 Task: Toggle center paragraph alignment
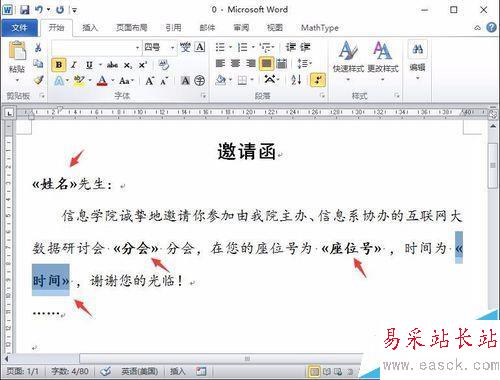[x=235, y=63]
